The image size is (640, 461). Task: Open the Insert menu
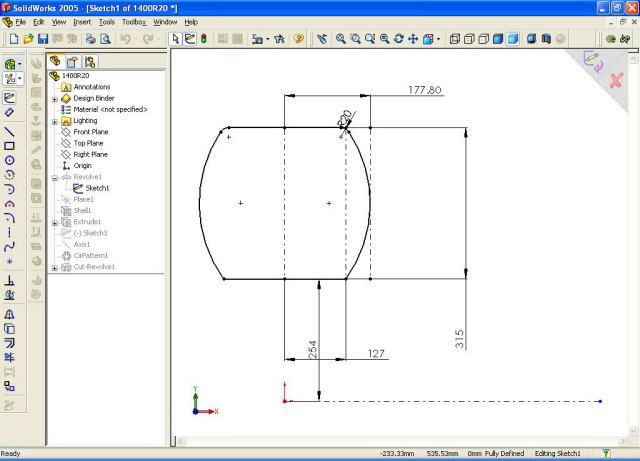tap(80, 21)
